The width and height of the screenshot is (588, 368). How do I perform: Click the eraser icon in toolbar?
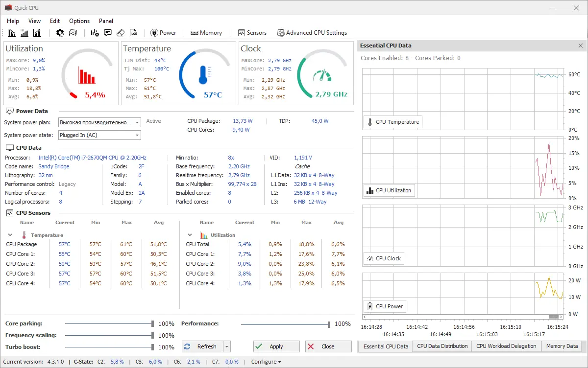tap(121, 33)
